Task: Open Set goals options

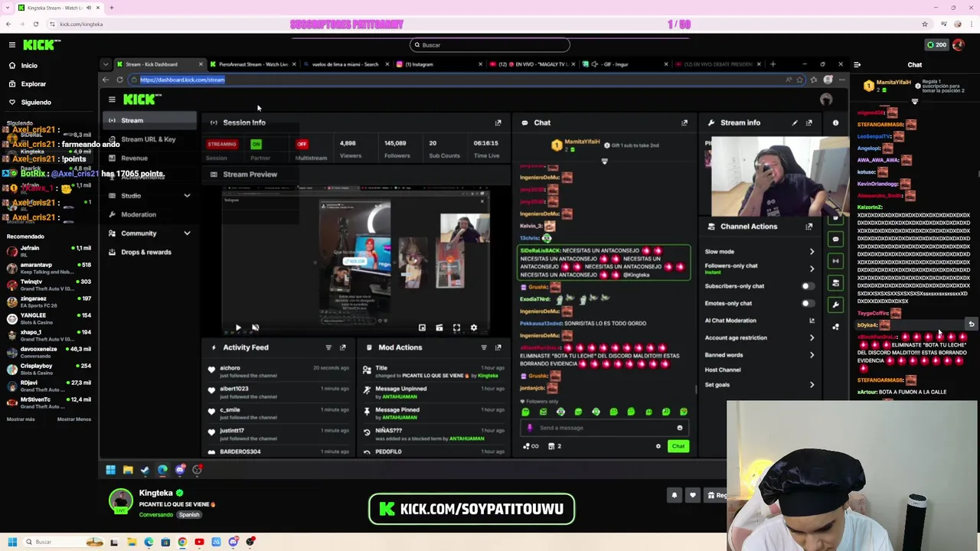Action: (759, 385)
